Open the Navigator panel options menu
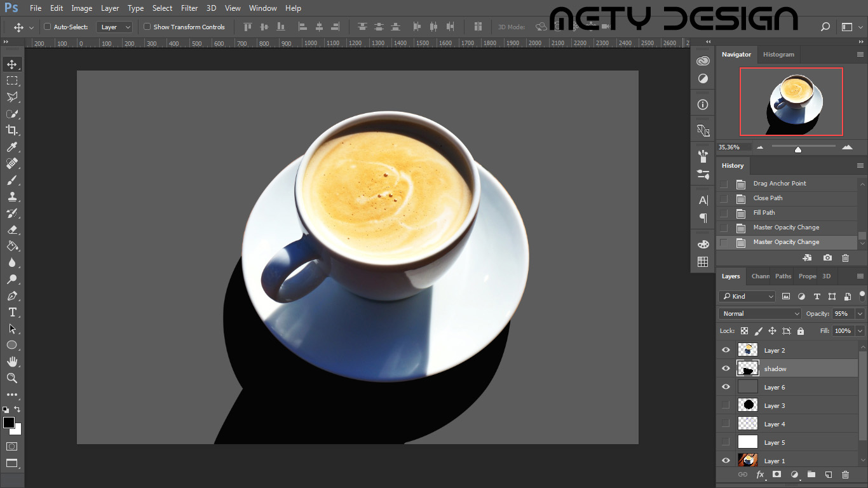The image size is (868, 488). coord(860,55)
